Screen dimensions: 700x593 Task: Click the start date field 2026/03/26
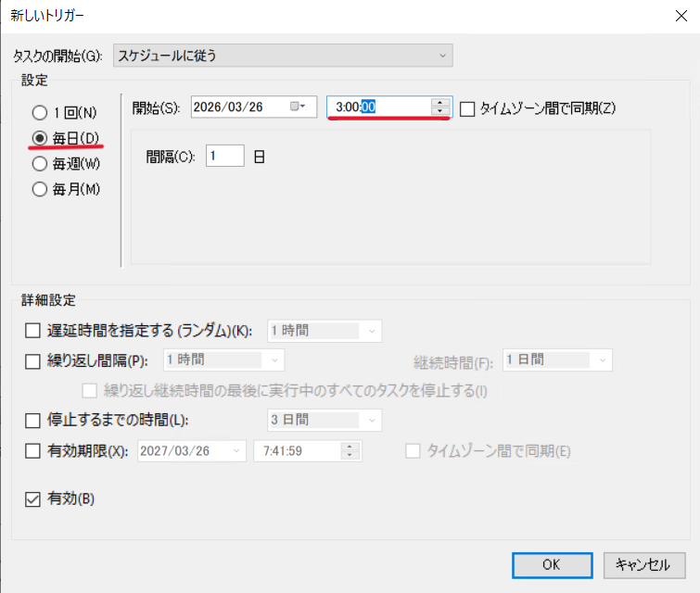(x=239, y=107)
